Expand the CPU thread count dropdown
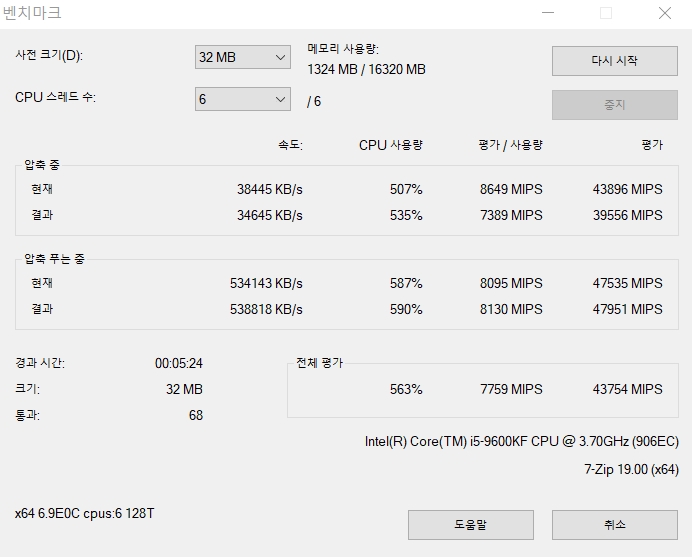 click(x=243, y=99)
